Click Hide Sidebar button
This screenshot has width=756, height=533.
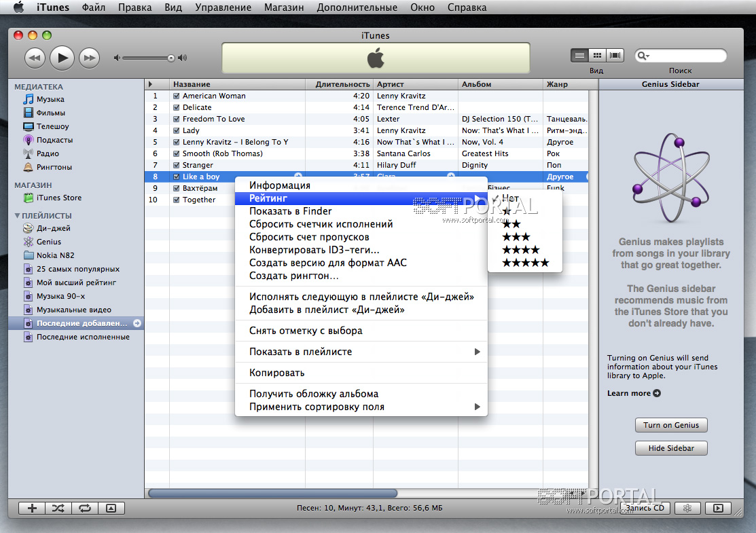(x=671, y=448)
